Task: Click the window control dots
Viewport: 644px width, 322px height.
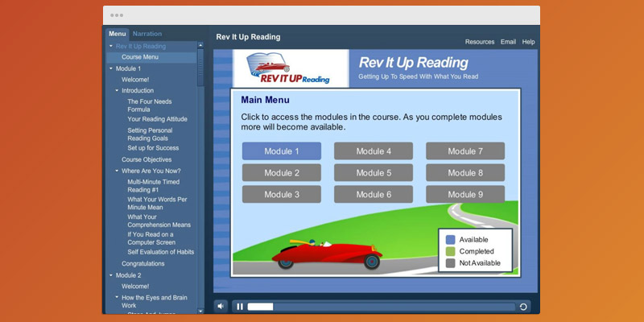Action: [x=117, y=15]
